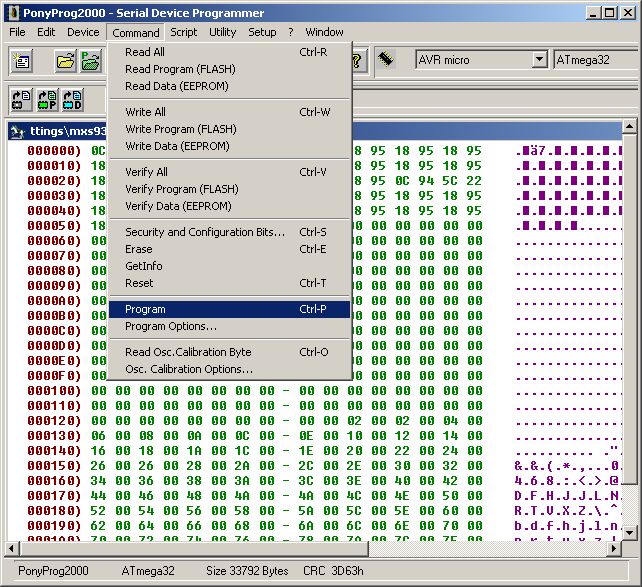Click ASCII text D.F.H.J.J.L.N
This screenshot has height=587, width=642.
pos(568,496)
